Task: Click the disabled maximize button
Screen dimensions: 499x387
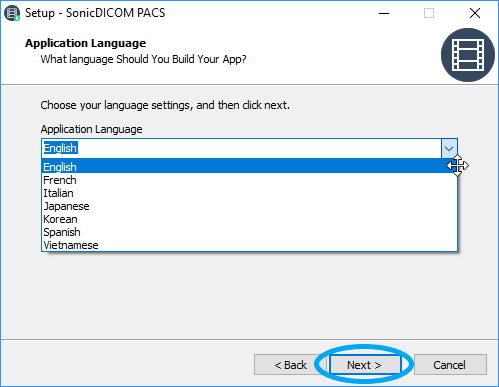Action: (429, 13)
